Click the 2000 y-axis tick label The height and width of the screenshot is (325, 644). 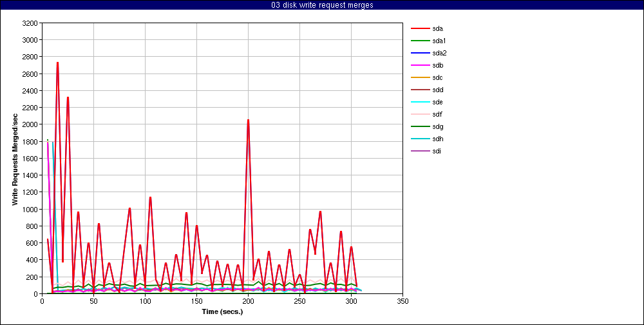pyautogui.click(x=32, y=124)
